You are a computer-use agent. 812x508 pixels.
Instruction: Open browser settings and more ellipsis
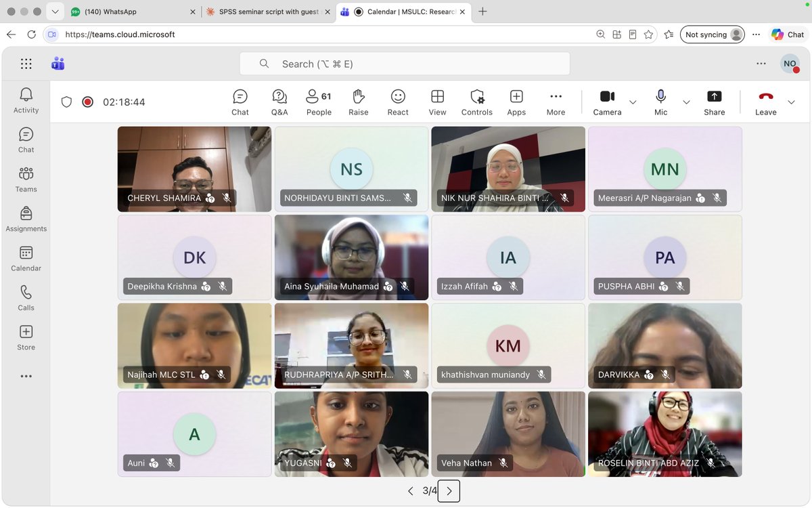[756, 35]
